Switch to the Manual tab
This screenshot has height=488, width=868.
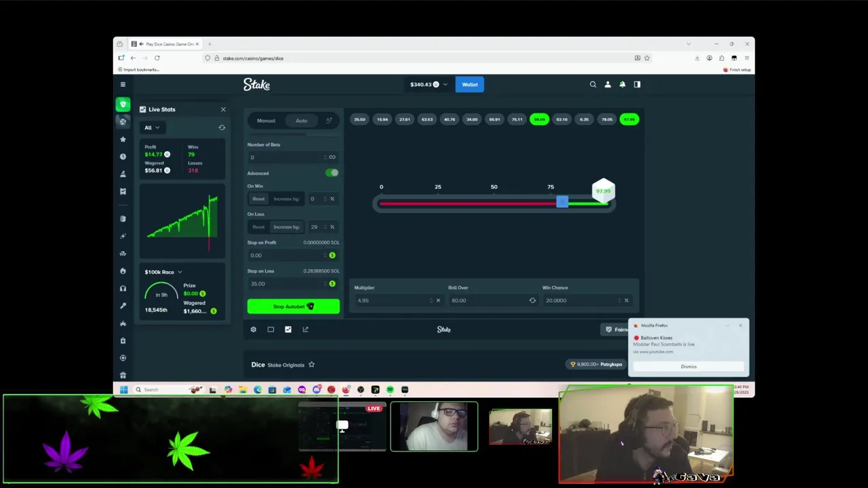266,121
